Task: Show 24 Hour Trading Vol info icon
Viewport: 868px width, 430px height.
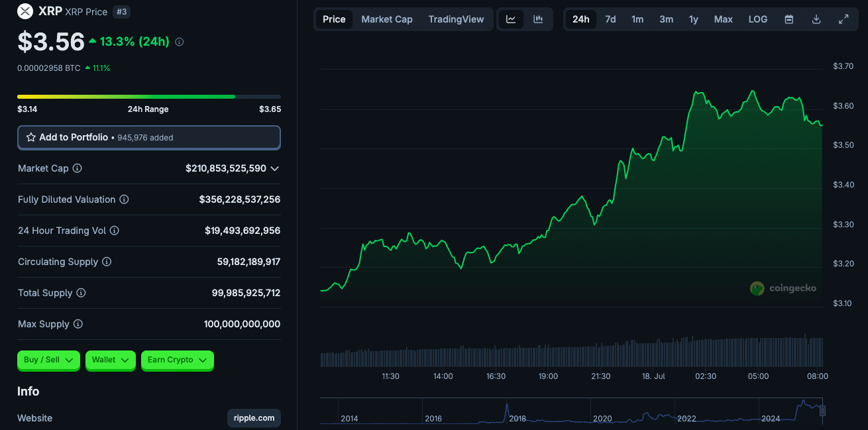Action: 114,231
